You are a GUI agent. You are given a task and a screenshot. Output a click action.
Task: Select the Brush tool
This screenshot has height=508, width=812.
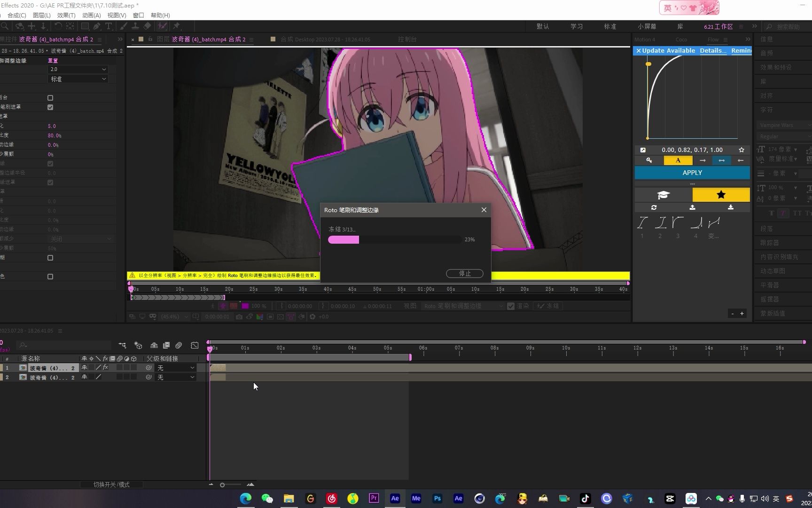point(124,26)
